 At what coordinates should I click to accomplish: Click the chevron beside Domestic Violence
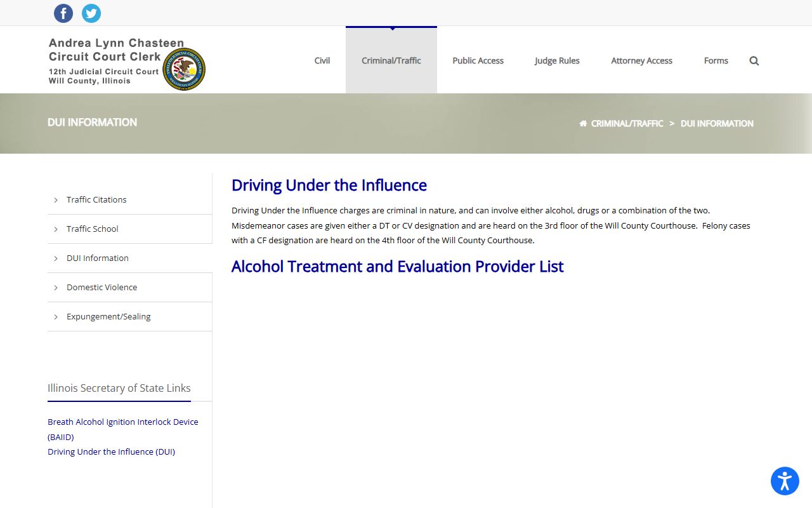[56, 288]
